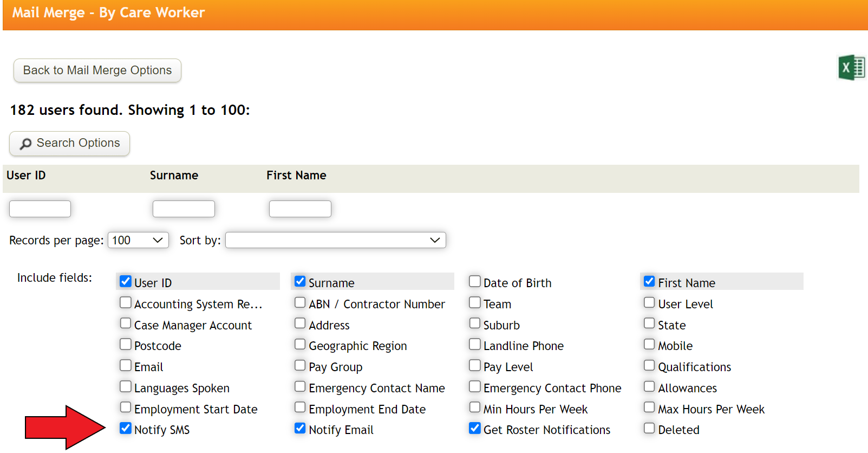This screenshot has height=453, width=868.
Task: Expand the Sort by dropdown
Action: point(336,240)
